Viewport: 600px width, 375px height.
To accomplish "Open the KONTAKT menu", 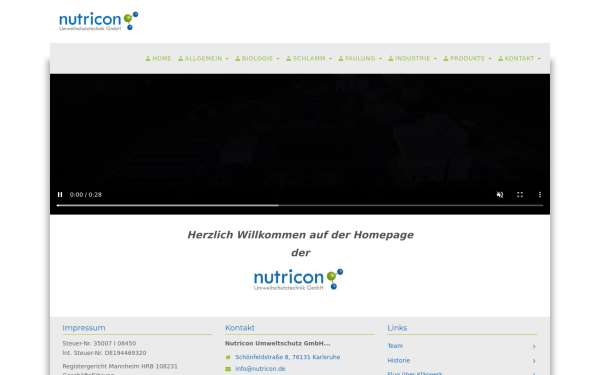I will 519,59.
